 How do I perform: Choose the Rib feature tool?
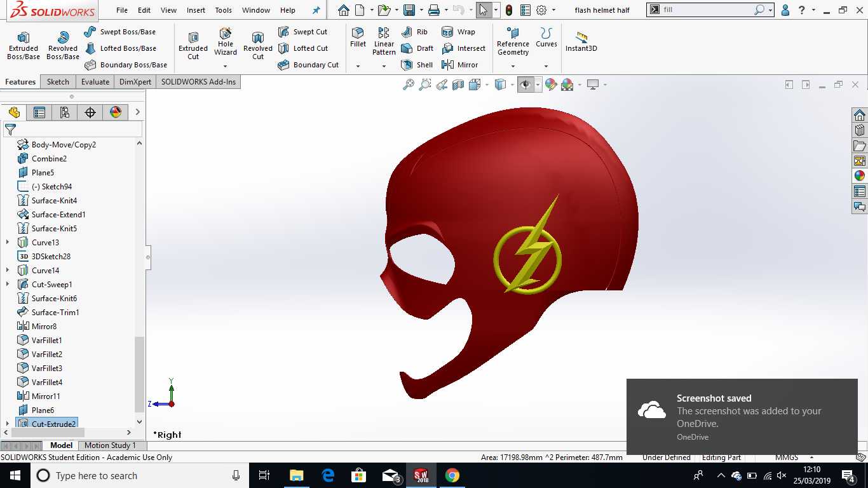pos(414,32)
